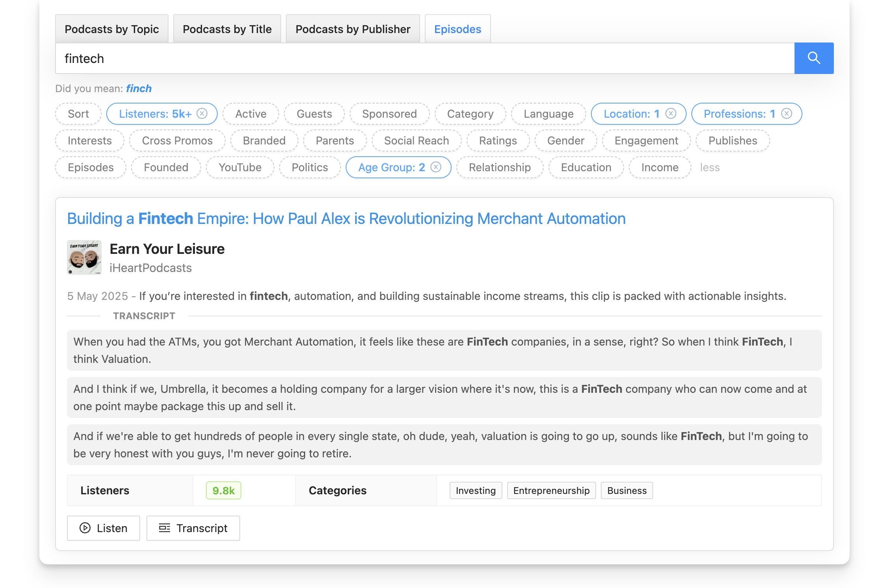
Task: Open the Category filter options
Action: [470, 113]
